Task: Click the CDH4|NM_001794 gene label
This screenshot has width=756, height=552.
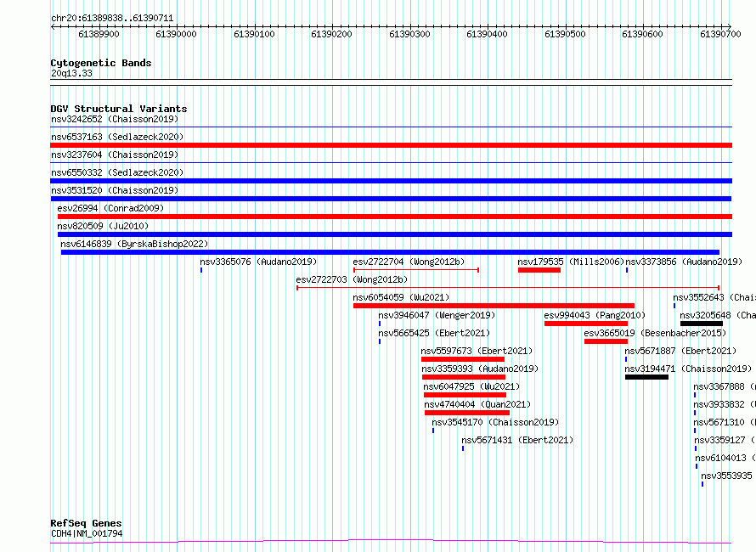Action: 87,533
